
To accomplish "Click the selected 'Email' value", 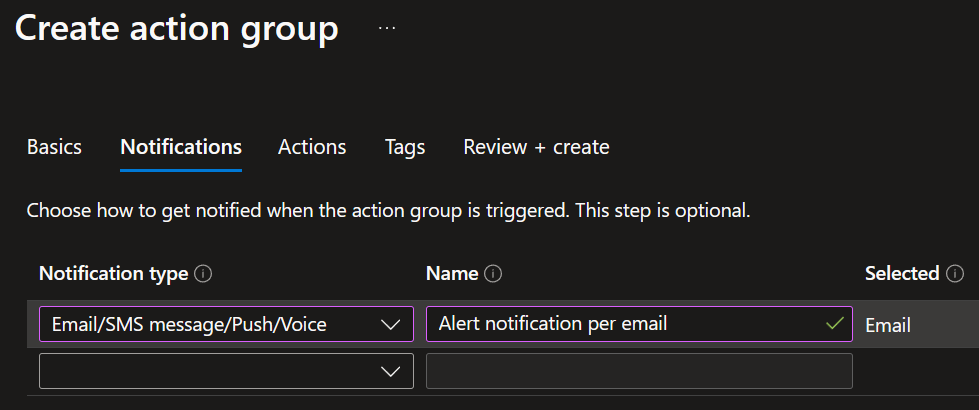I will (888, 325).
